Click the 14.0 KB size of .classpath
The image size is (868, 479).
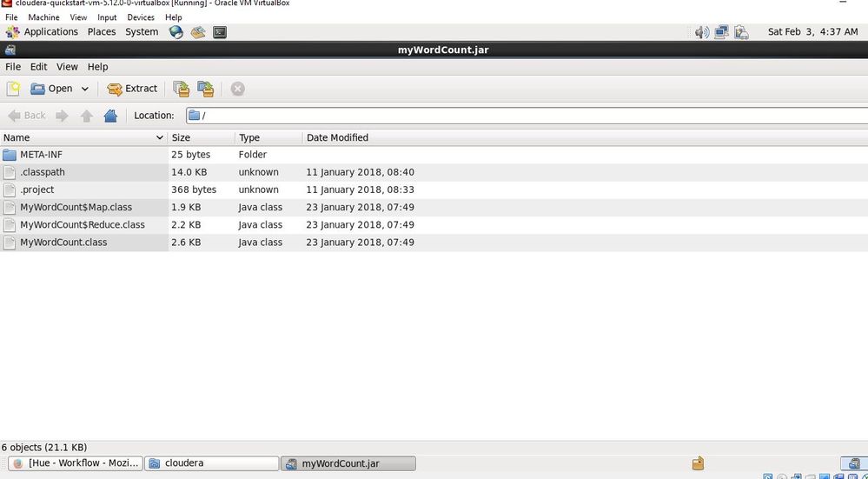[x=189, y=172]
